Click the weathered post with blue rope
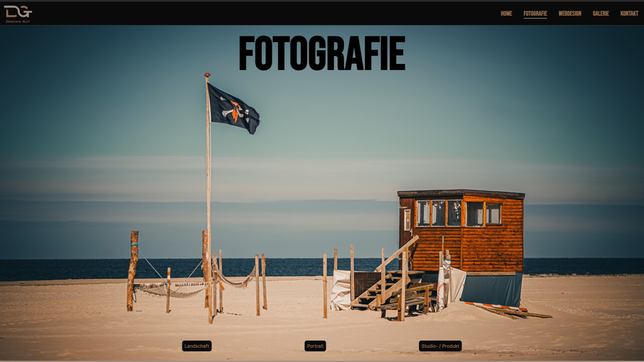 (133, 268)
